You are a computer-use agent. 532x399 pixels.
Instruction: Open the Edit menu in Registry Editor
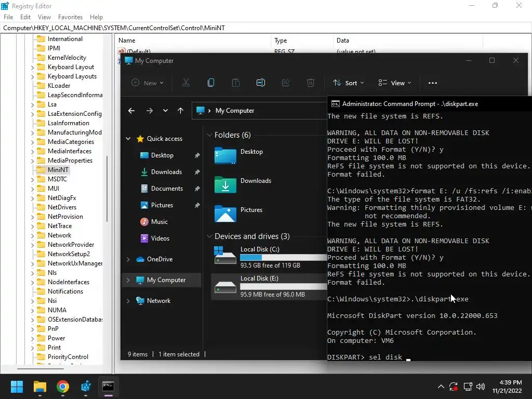pyautogui.click(x=25, y=17)
